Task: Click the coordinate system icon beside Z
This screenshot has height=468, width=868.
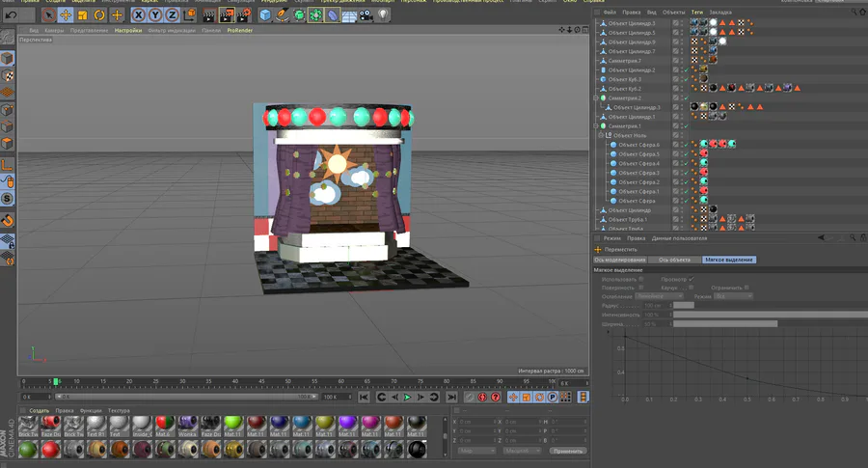Action: pos(189,14)
